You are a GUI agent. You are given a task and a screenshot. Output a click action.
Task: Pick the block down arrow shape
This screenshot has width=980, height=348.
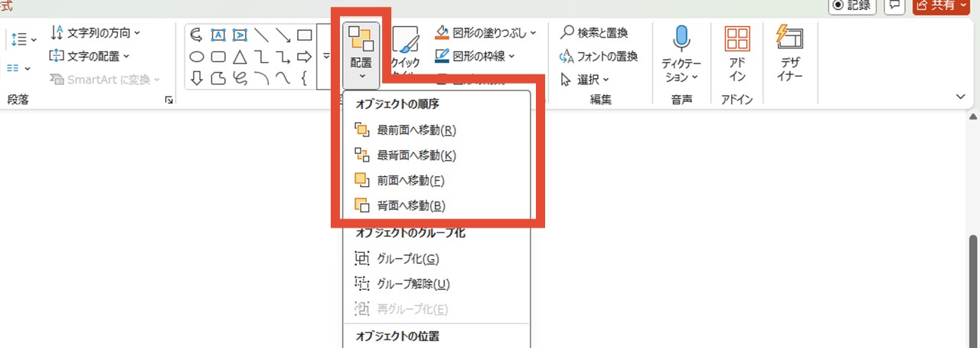pyautogui.click(x=197, y=77)
